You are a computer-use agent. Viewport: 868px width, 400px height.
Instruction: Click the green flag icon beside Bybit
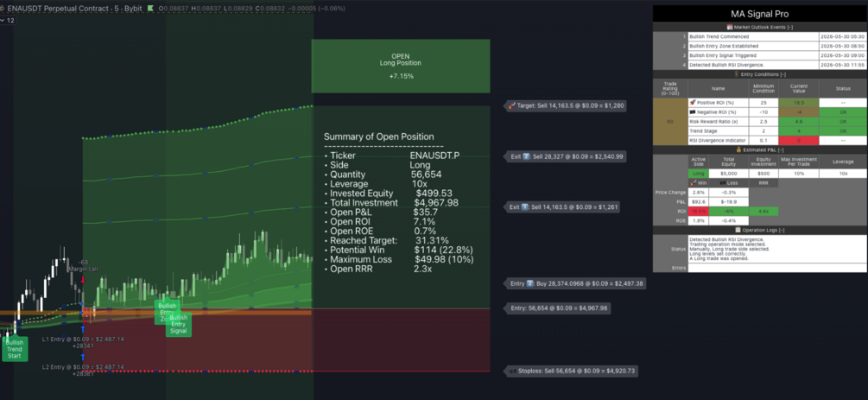tap(149, 9)
